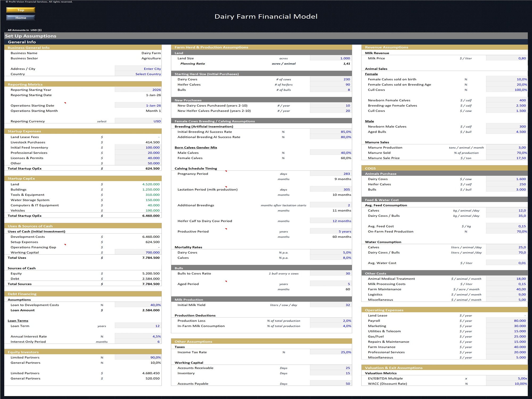The height and width of the screenshot is (399, 532).
Task: Open the Reporting Currency USD selector
Action: click(138, 121)
